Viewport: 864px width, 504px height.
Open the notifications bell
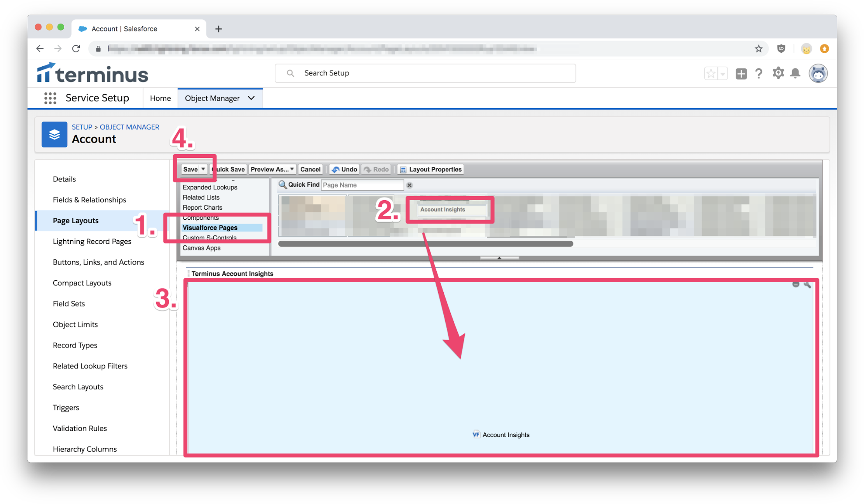click(x=795, y=73)
